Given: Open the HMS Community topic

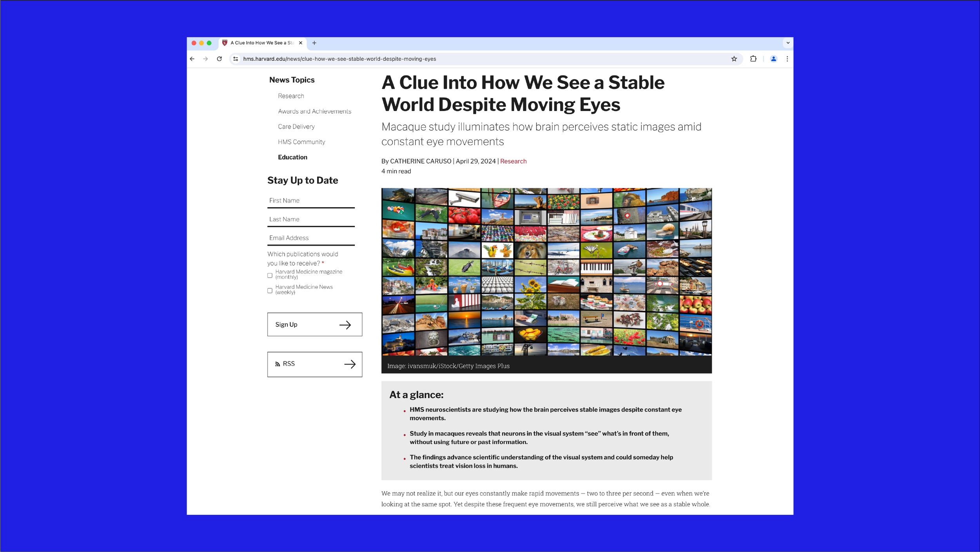Looking at the screenshot, I should (301, 142).
